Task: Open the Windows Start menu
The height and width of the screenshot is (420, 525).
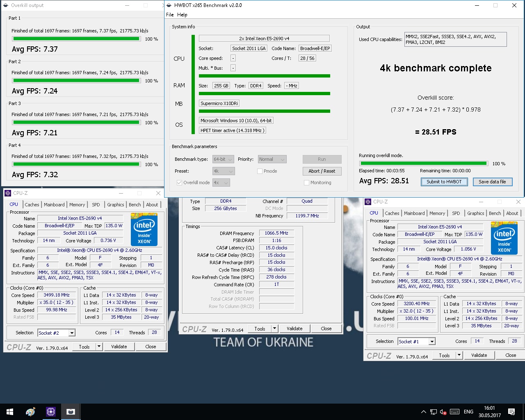Action: [x=10, y=412]
